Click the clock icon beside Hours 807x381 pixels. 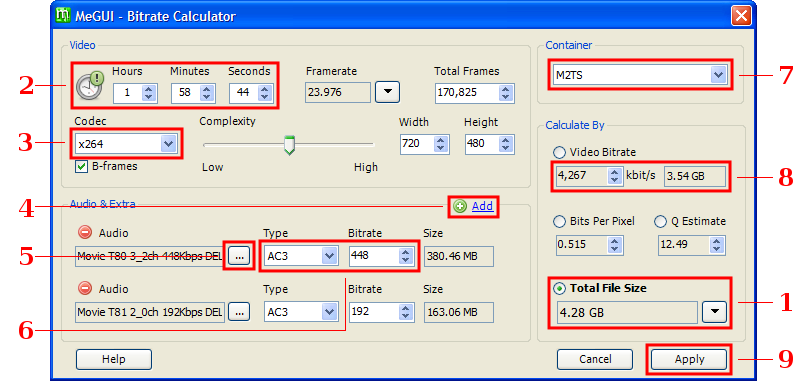click(90, 85)
